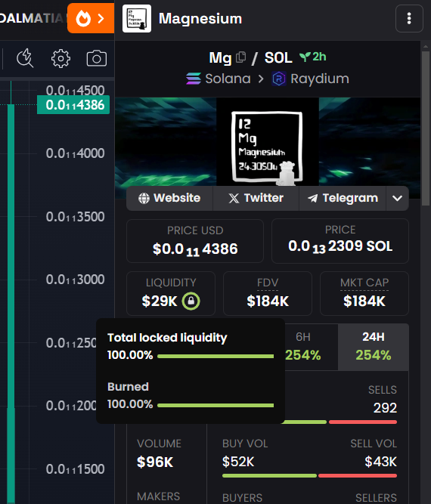The image size is (431, 504).
Task: Open chart settings gear icon
Action: [x=60, y=58]
